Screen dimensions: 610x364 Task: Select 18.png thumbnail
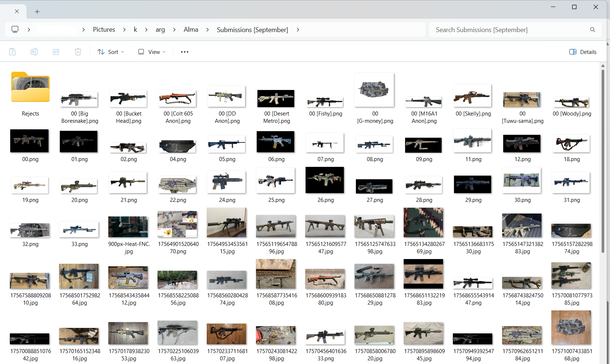[x=571, y=144]
